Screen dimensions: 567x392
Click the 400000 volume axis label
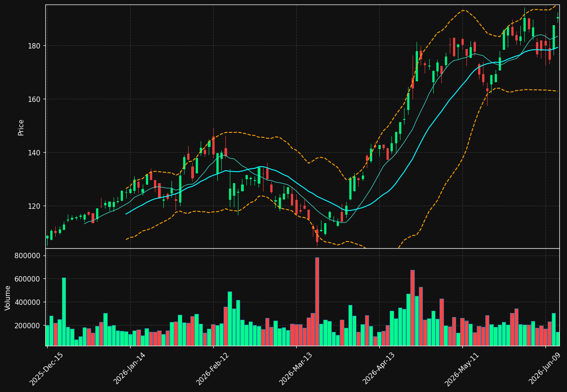28,302
